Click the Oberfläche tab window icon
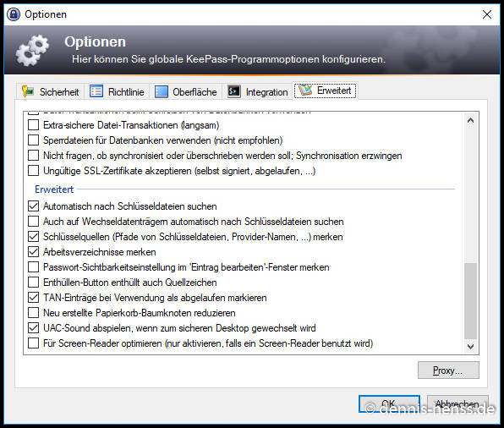The image size is (504, 428). (161, 91)
